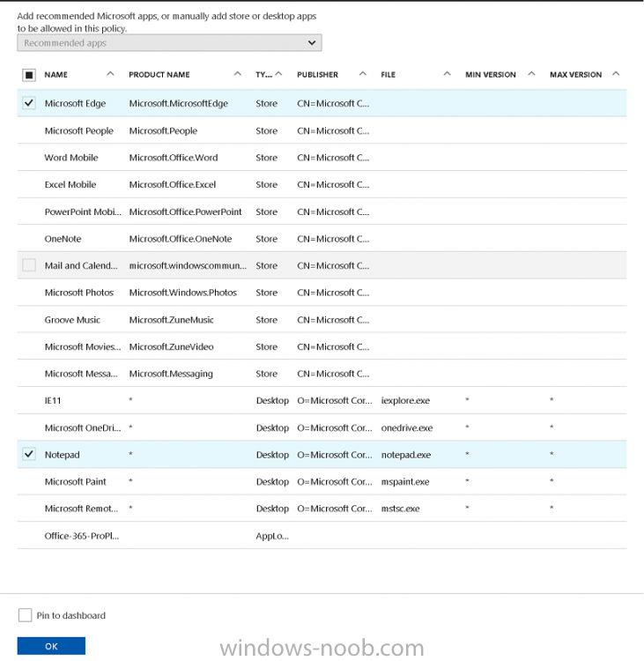
Task: Select the OneNote row
Action: [x=322, y=238]
